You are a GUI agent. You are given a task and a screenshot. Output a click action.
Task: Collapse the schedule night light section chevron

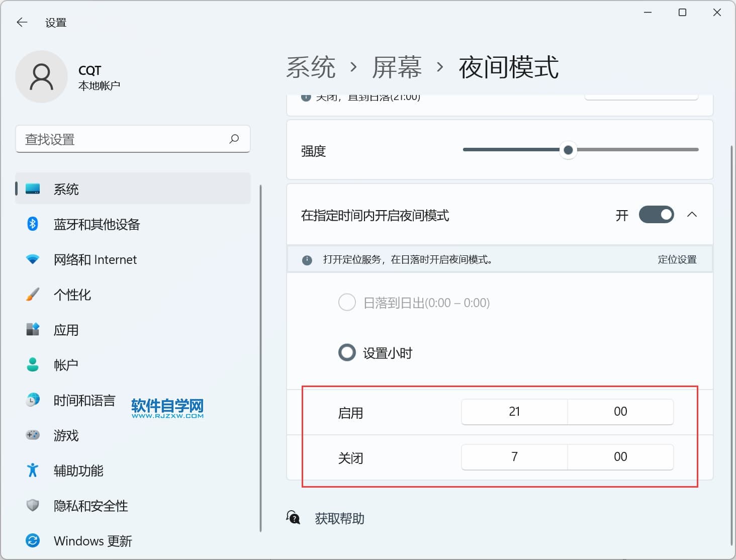click(x=692, y=215)
